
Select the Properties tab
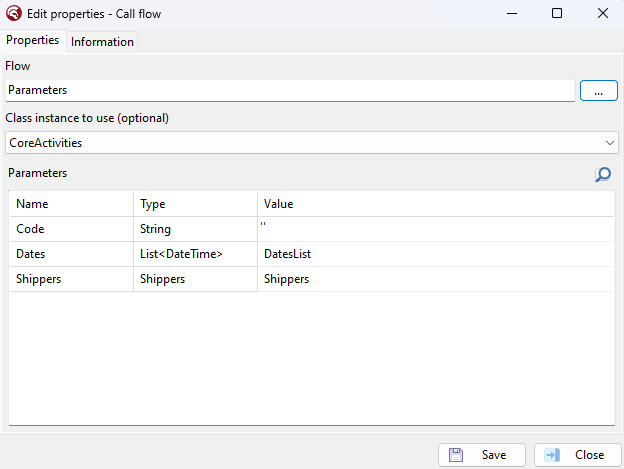pyautogui.click(x=32, y=40)
